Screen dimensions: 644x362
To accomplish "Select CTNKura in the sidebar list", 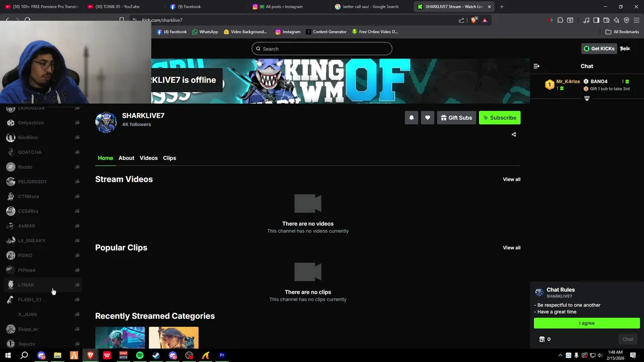I will [x=43, y=197].
